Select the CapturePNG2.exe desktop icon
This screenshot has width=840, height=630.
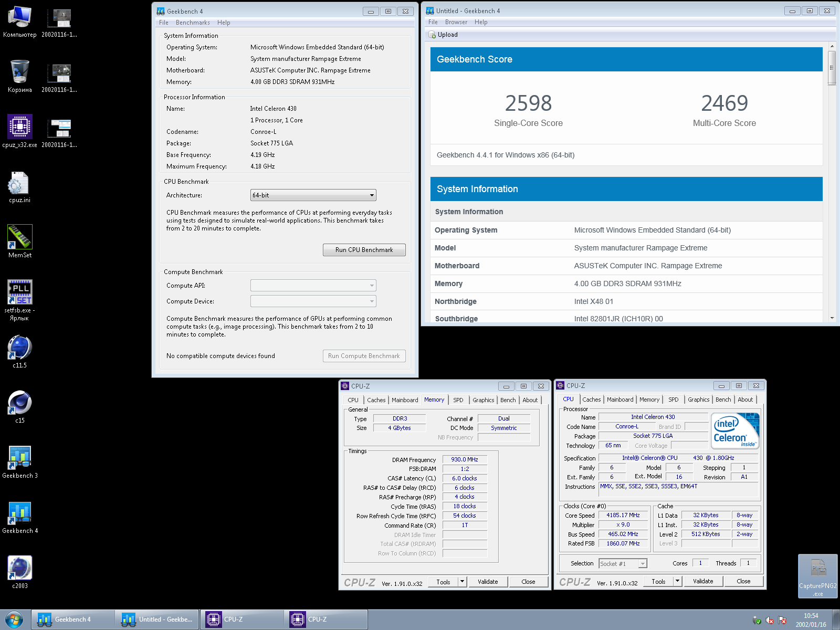818,576
